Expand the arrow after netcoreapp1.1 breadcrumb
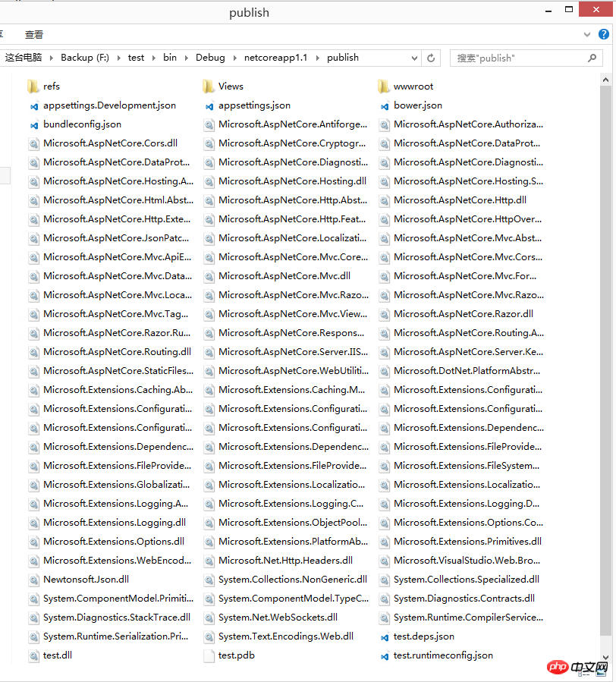Viewport: 616px width, 682px height. tap(318, 58)
